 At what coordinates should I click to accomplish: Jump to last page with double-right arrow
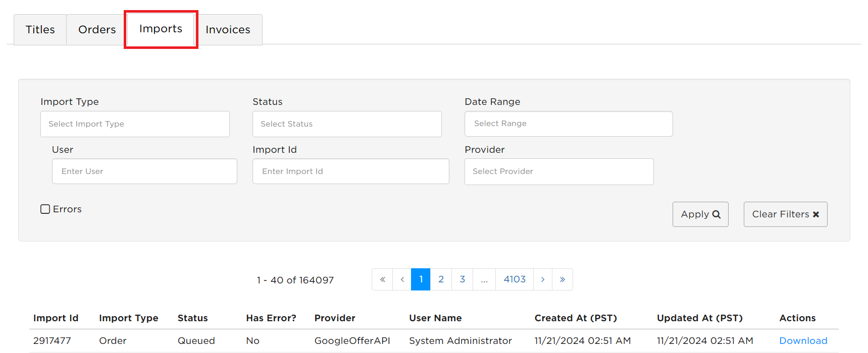563,279
